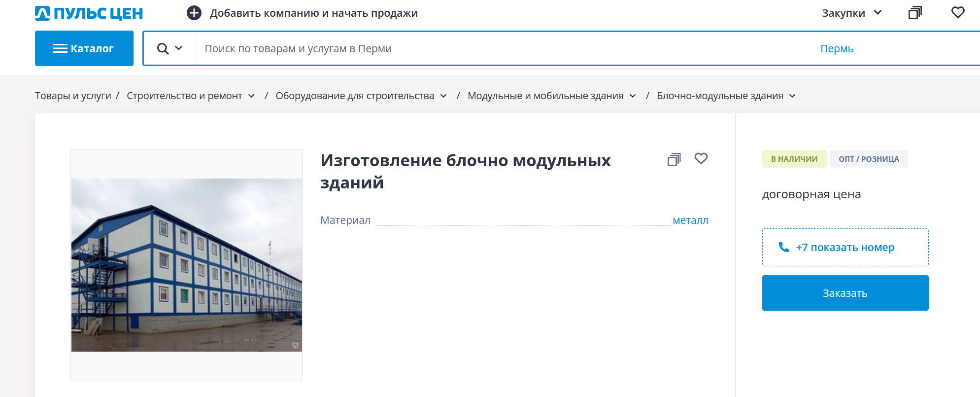The width and height of the screenshot is (980, 397).
Task: Open favorites heart icon in header
Action: [958, 12]
